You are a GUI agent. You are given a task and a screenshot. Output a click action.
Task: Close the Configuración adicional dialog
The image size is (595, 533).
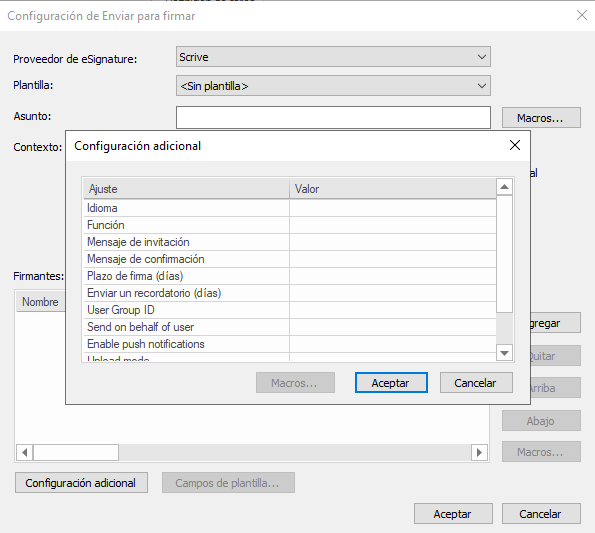(515, 145)
